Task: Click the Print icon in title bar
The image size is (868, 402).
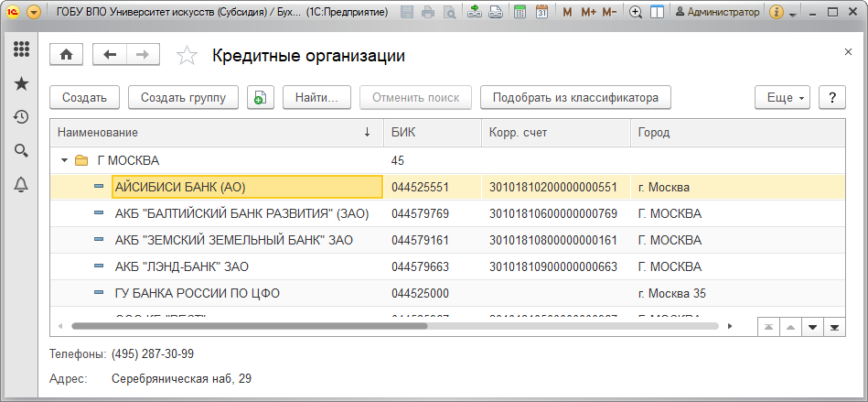Action: (428, 12)
